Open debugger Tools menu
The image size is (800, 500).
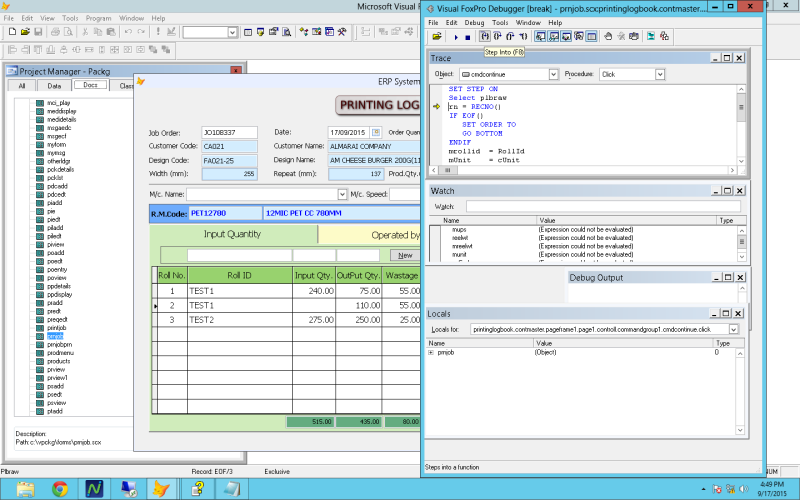coord(500,22)
